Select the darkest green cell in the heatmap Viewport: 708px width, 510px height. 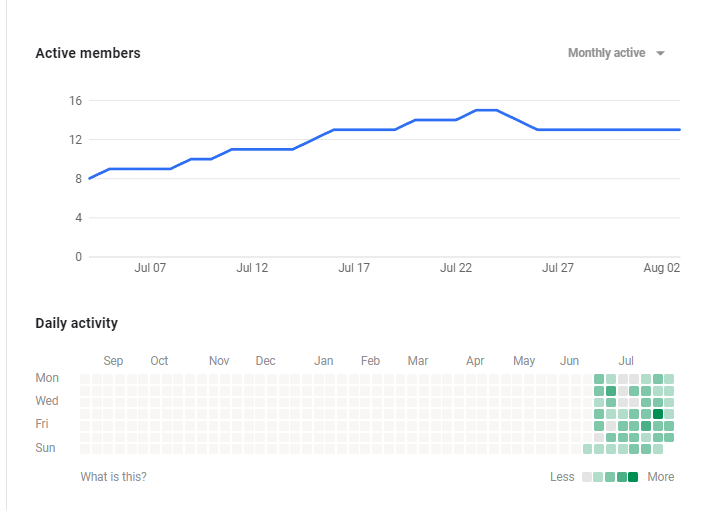point(657,414)
